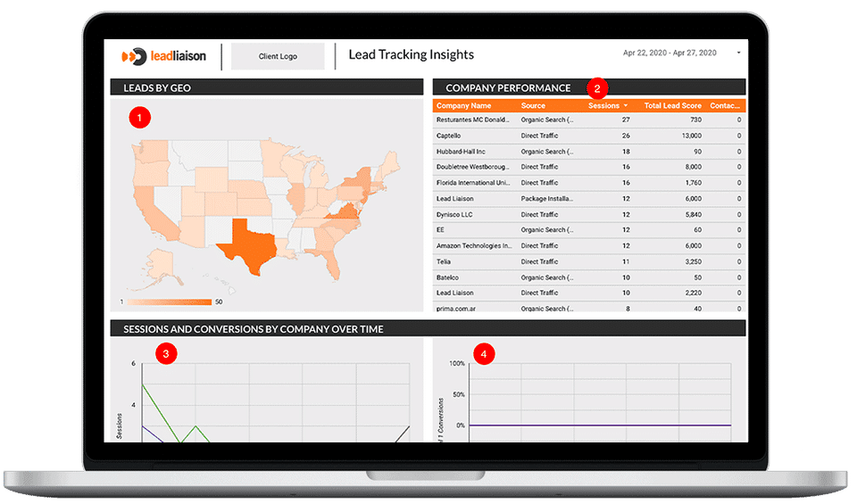
Task: Click the EE company name
Action: [440, 230]
